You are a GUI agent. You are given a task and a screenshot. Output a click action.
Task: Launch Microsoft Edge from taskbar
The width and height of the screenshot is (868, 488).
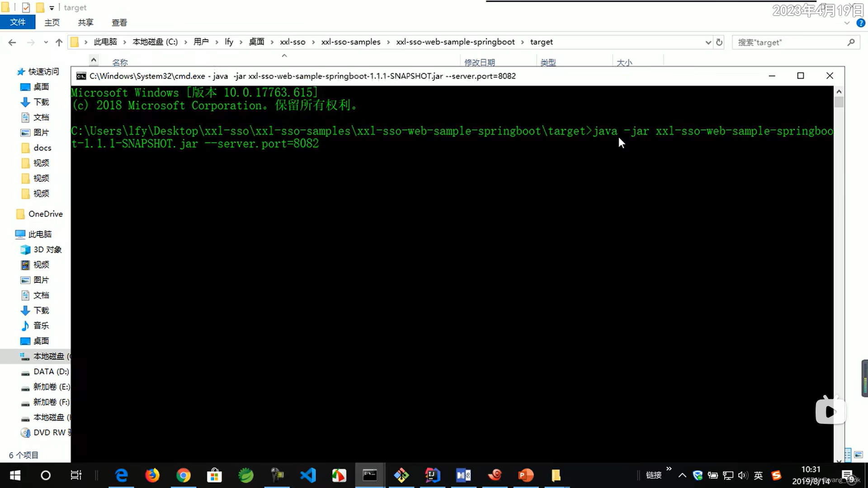point(122,475)
